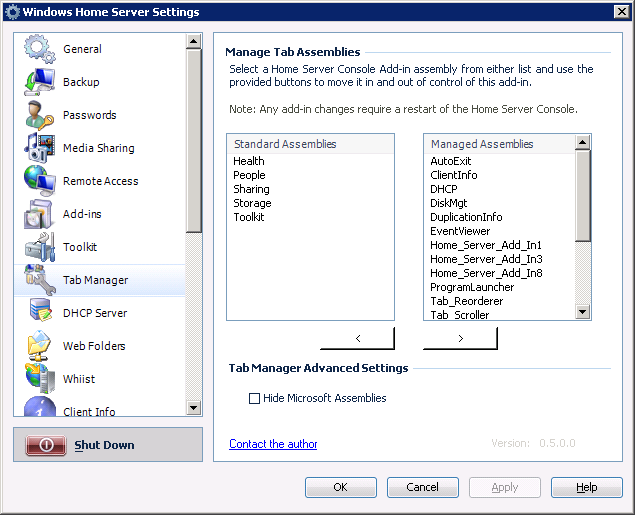Click sidebar scrollbar down arrow
This screenshot has width=635, height=515.
pyautogui.click(x=194, y=408)
